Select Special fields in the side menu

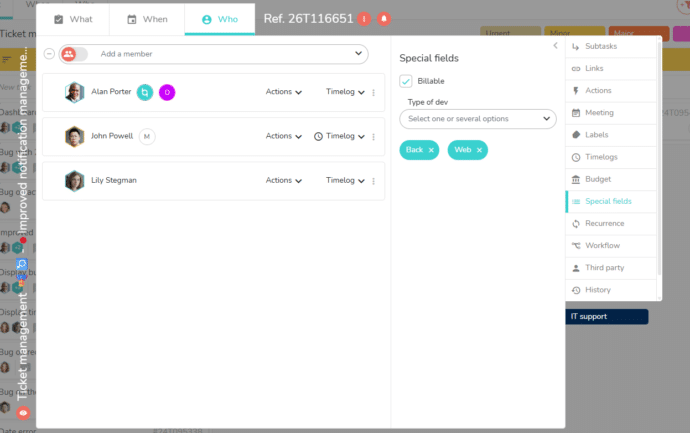[611, 202]
